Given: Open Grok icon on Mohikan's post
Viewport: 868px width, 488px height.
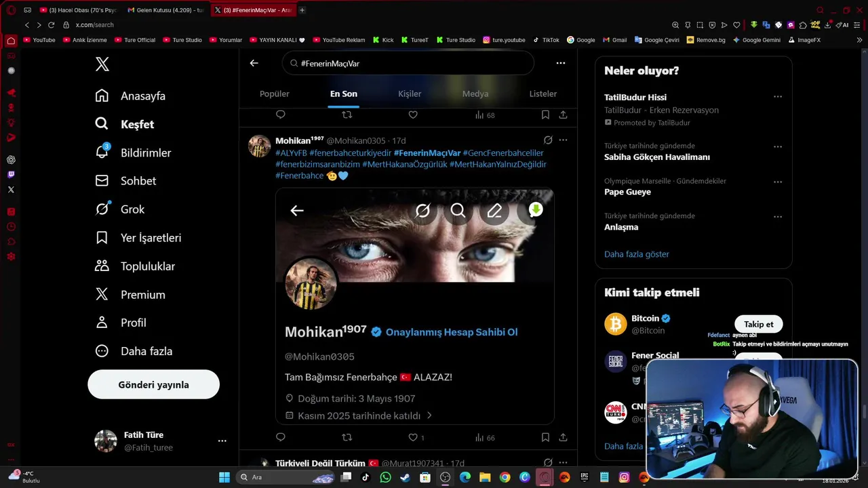Looking at the screenshot, I should click(x=548, y=140).
